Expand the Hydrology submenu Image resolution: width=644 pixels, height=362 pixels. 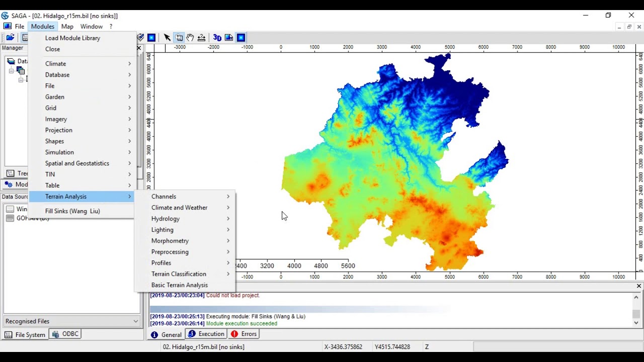pyautogui.click(x=185, y=219)
